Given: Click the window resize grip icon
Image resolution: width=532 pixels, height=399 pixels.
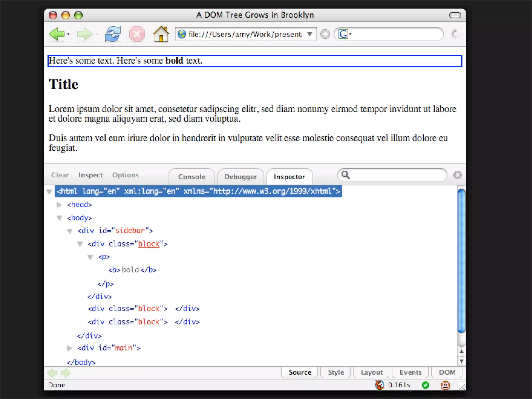Looking at the screenshot, I should tap(462, 386).
